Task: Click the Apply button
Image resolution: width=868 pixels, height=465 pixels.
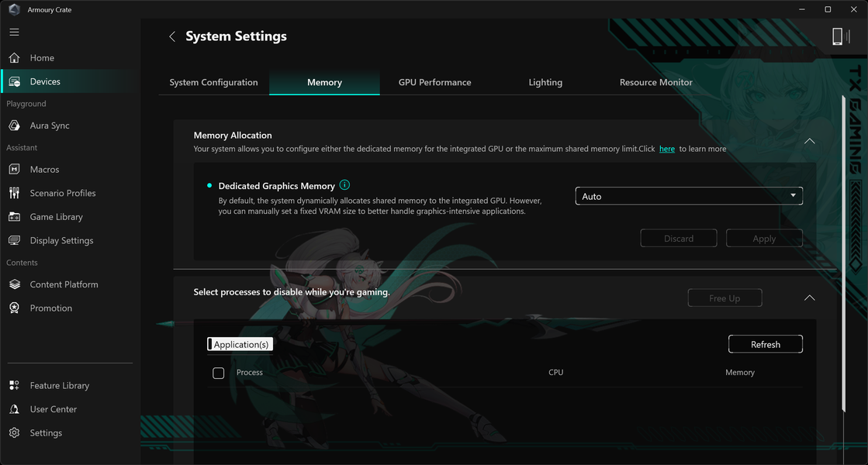Action: (x=764, y=238)
